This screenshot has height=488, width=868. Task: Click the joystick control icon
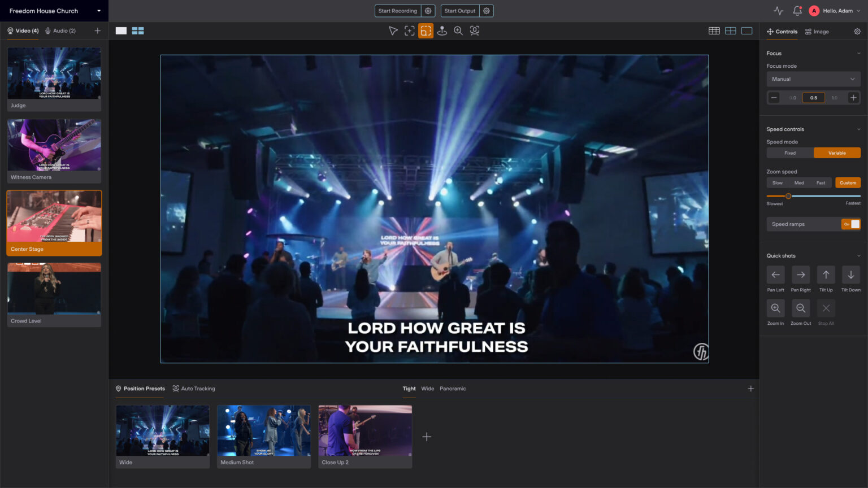coord(442,31)
